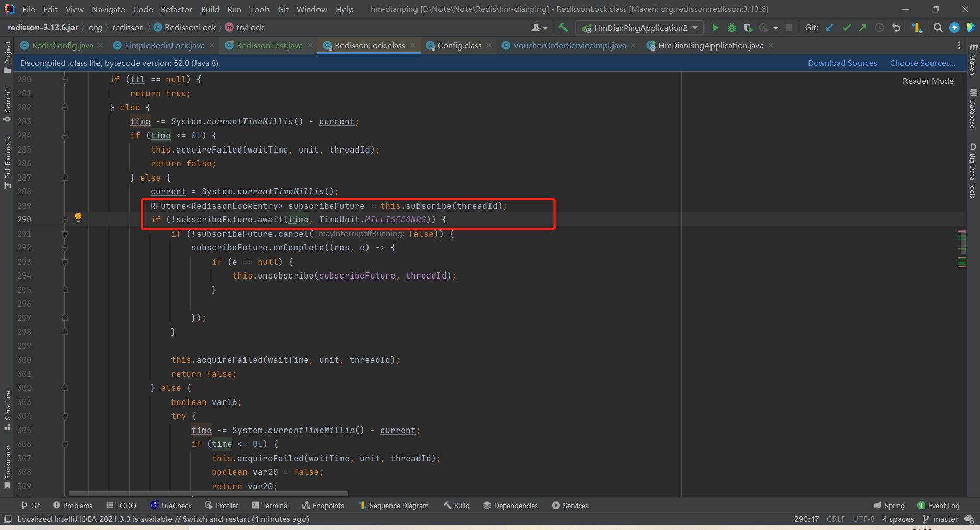Open the Structure tool window

(7, 410)
